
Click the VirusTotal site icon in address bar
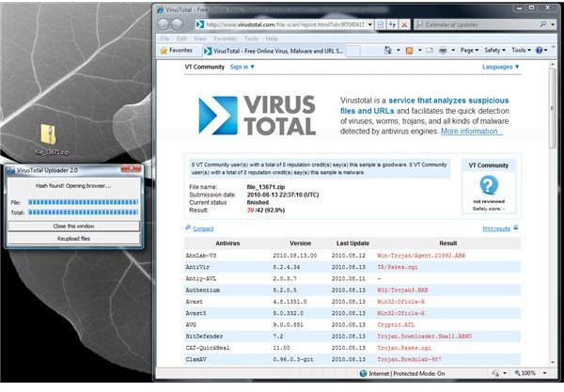coord(200,24)
